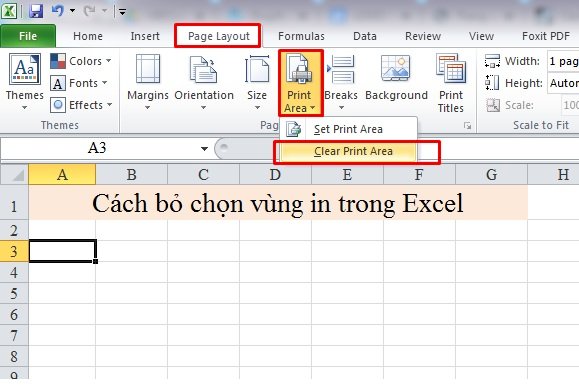Image resolution: width=579 pixels, height=388 pixels.
Task: Select row 8 header
Action: click(14, 357)
